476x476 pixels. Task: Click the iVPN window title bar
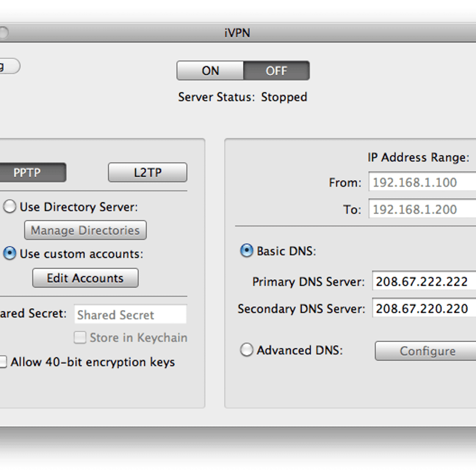click(x=237, y=32)
